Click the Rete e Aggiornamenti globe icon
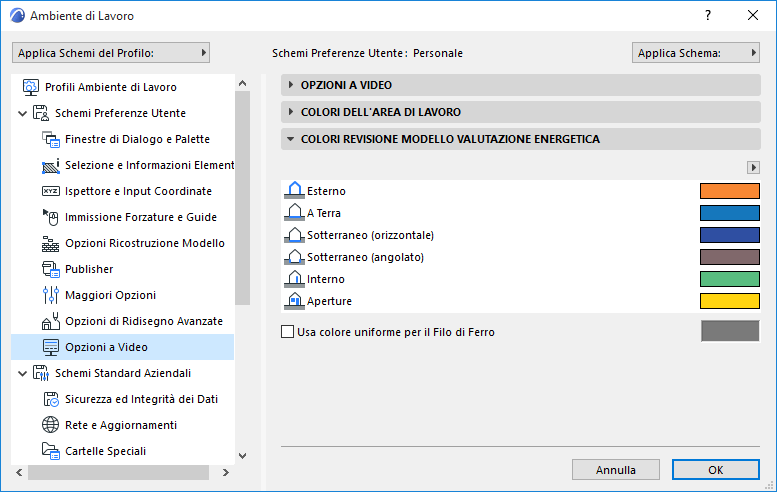The height and width of the screenshot is (492, 777). 51,425
